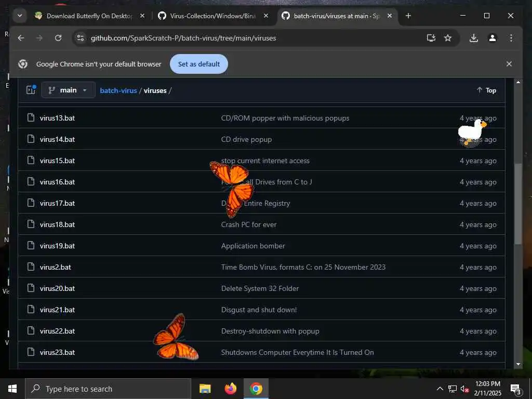Viewport: 532px width, 399px height.
Task: Open commit 'stop current internet access'
Action: (x=265, y=161)
